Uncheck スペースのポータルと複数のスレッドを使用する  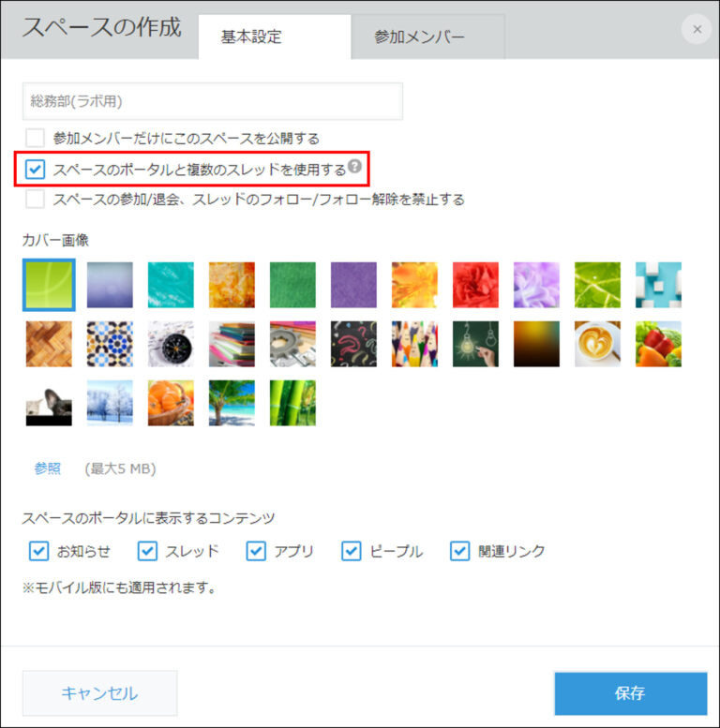(x=36, y=169)
